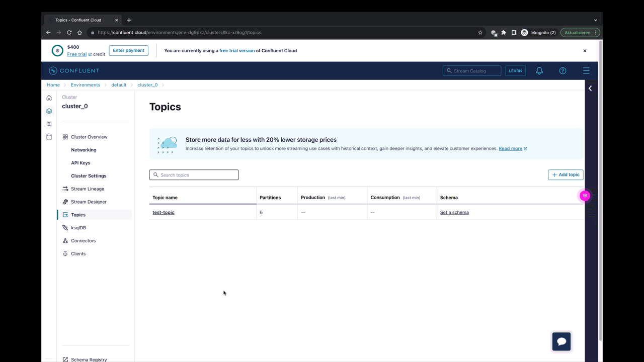The image size is (644, 362).
Task: Open the Connectors page
Action: click(83, 240)
